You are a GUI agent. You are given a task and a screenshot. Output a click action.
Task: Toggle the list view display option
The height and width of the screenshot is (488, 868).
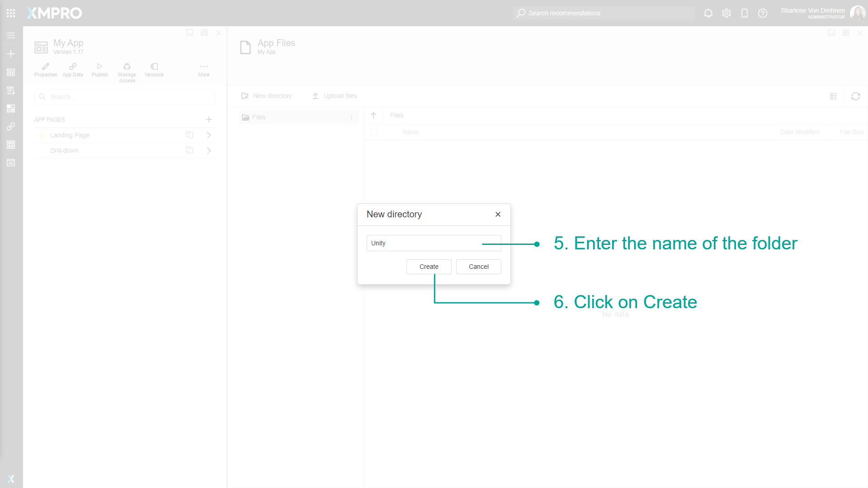point(834,96)
